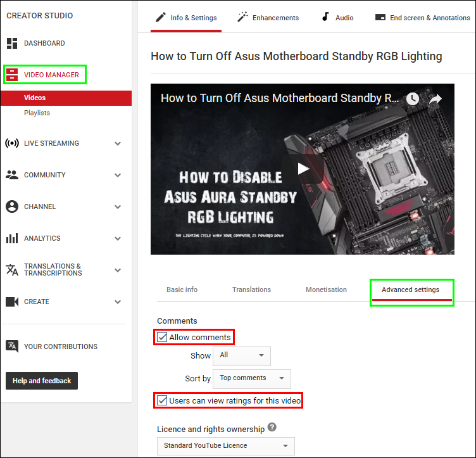Click the Analytics bar chart icon
Image resolution: width=476 pixels, height=458 pixels.
[x=12, y=238]
